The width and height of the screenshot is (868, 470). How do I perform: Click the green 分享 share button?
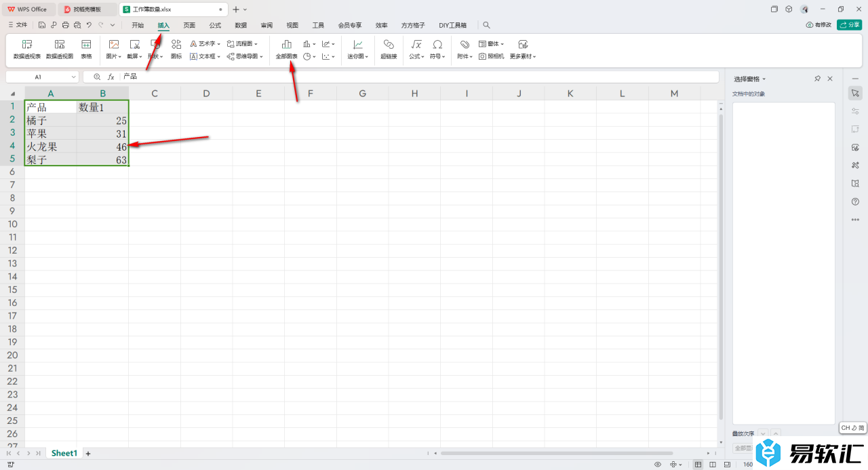[849, 24]
